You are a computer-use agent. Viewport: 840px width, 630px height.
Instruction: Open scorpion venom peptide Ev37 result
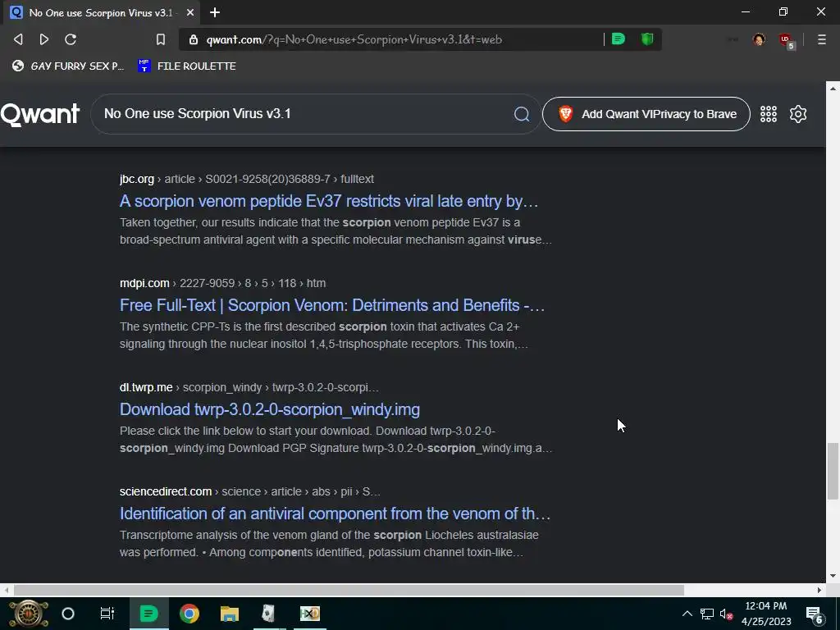pos(328,201)
